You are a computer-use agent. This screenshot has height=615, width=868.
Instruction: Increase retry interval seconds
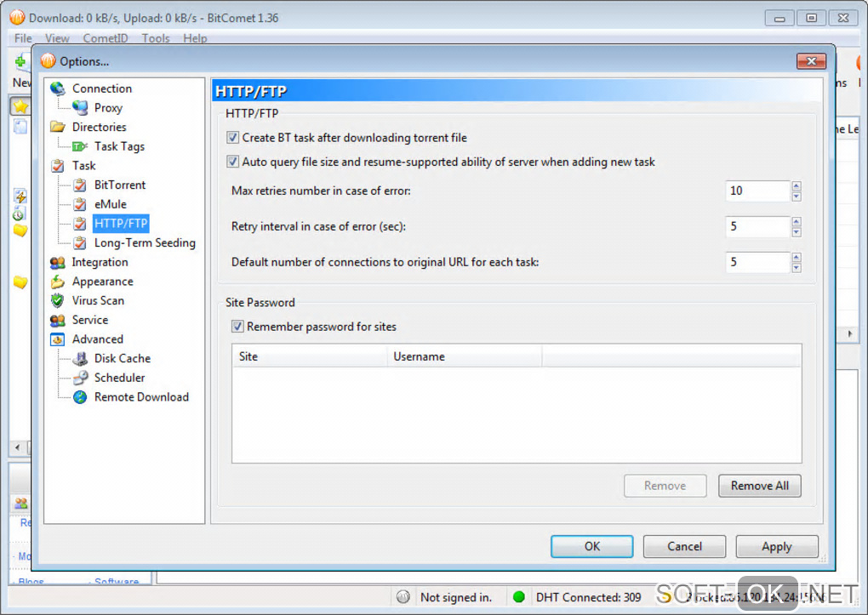796,221
